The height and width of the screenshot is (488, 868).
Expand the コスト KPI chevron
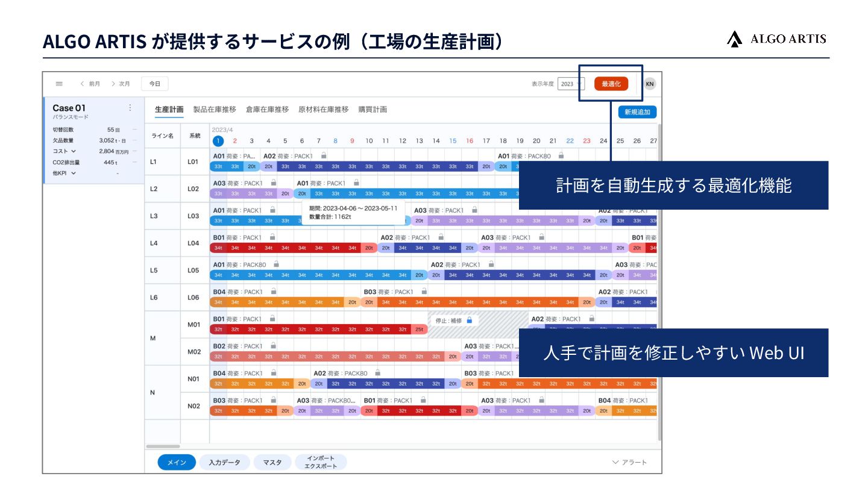pos(74,151)
